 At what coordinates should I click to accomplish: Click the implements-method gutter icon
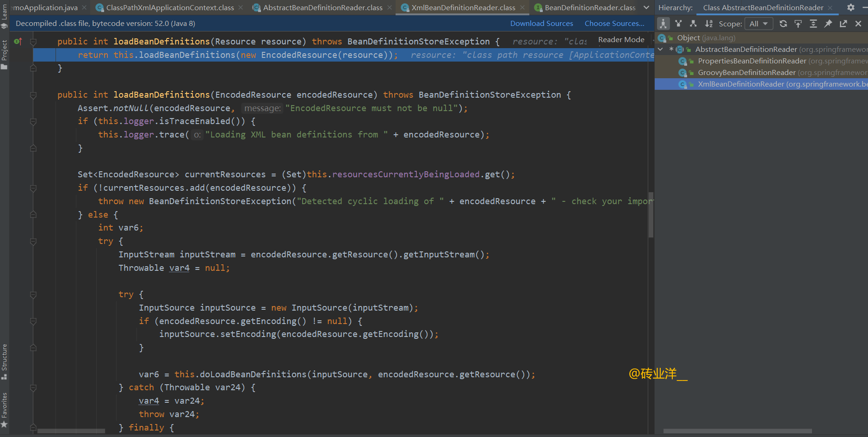click(x=18, y=42)
